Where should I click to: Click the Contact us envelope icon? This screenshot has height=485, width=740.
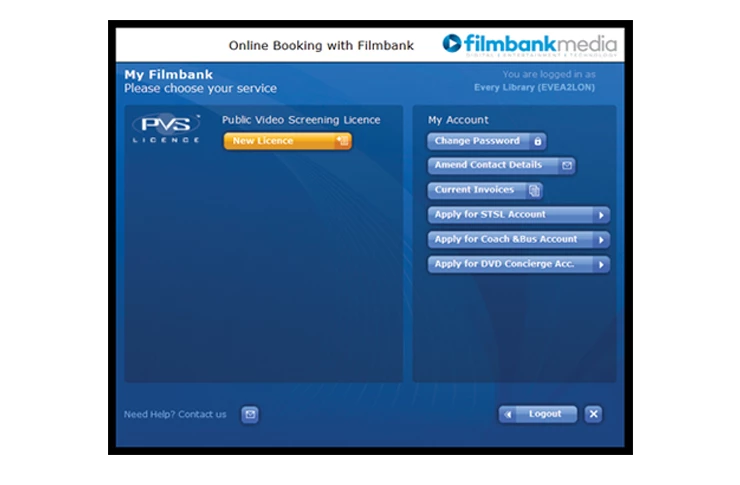point(250,414)
